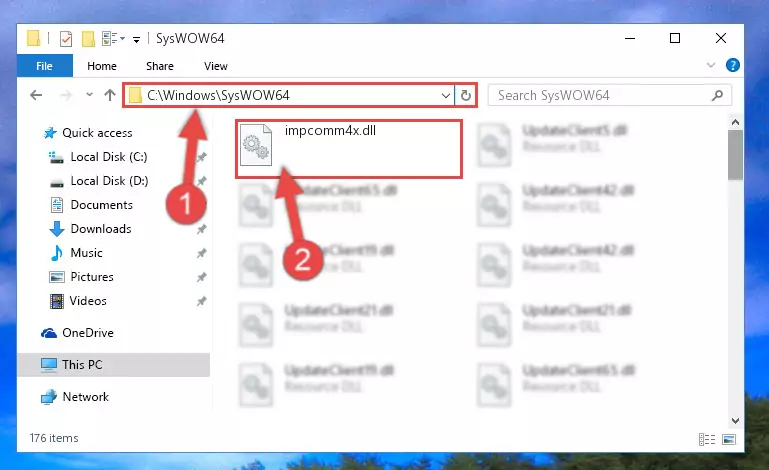The width and height of the screenshot is (769, 470).
Task: Open Customize Quick Access Toolbar dropdown
Action: tap(136, 39)
